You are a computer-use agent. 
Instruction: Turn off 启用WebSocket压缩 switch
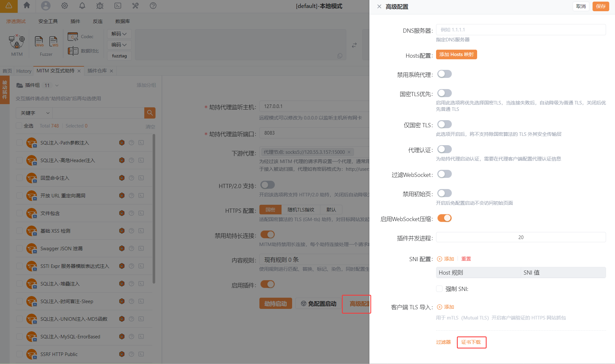click(444, 218)
